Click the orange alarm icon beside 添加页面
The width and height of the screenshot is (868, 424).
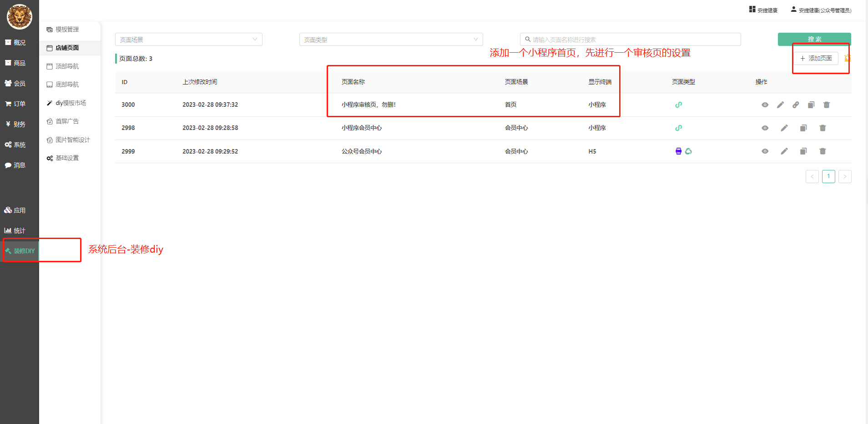tap(847, 58)
